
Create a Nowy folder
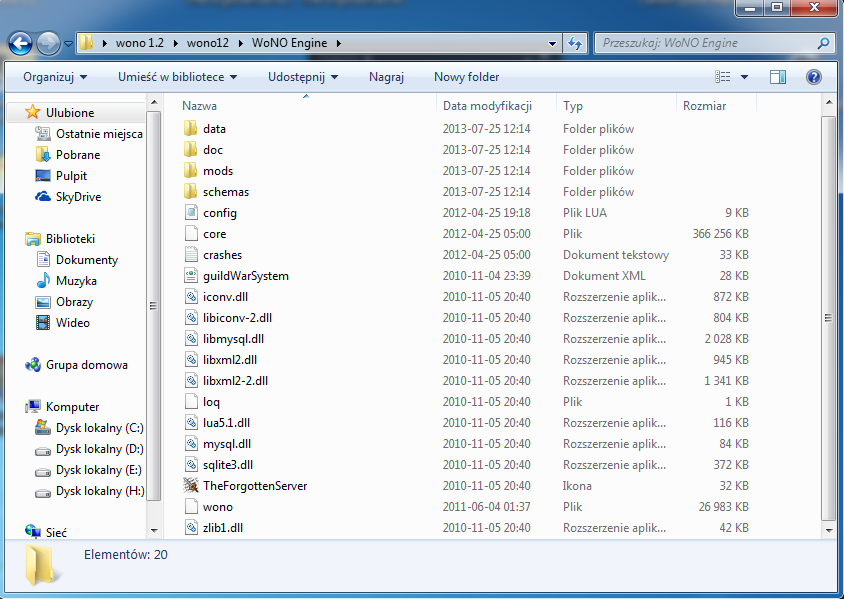(x=467, y=77)
